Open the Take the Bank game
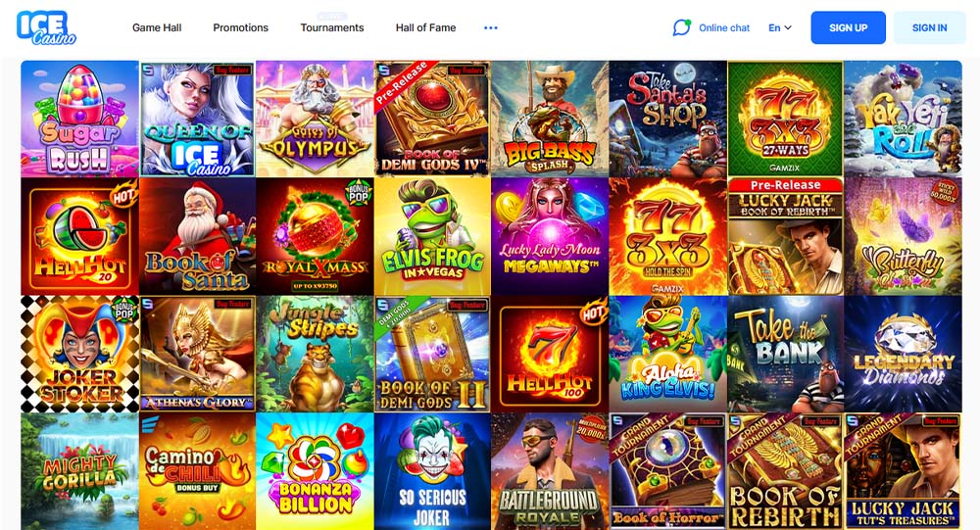This screenshot has width=980, height=530. pyautogui.click(x=785, y=354)
